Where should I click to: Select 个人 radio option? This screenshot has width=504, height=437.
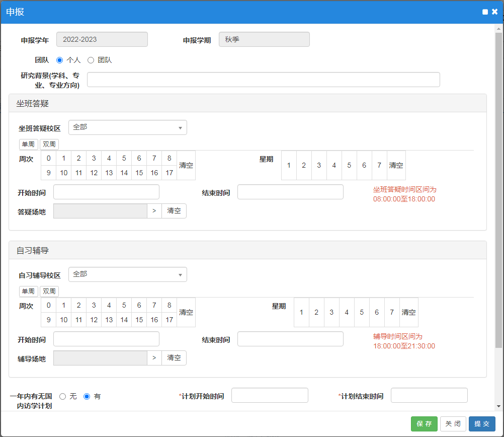pyautogui.click(x=60, y=60)
